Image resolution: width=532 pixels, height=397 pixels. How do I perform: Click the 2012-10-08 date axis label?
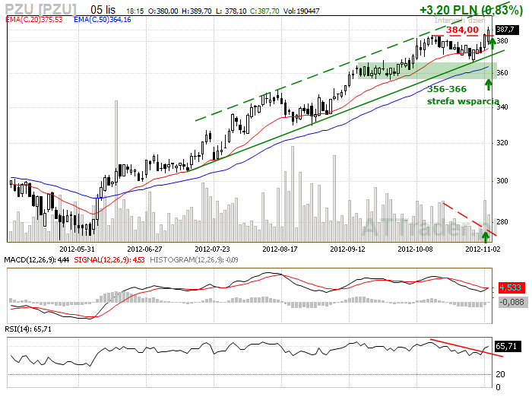click(x=415, y=249)
